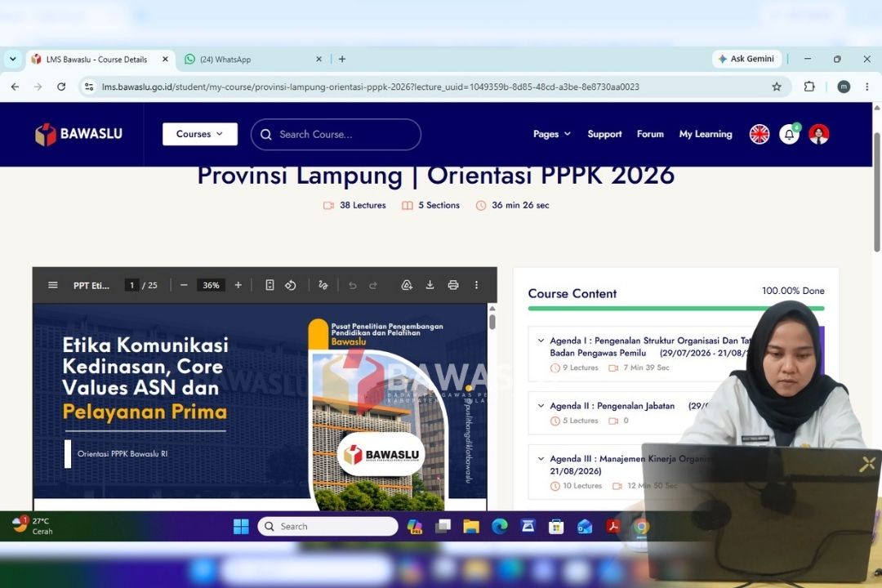This screenshot has height=588, width=882.
Task: Click the PDF redo arrow
Action: pyautogui.click(x=373, y=285)
